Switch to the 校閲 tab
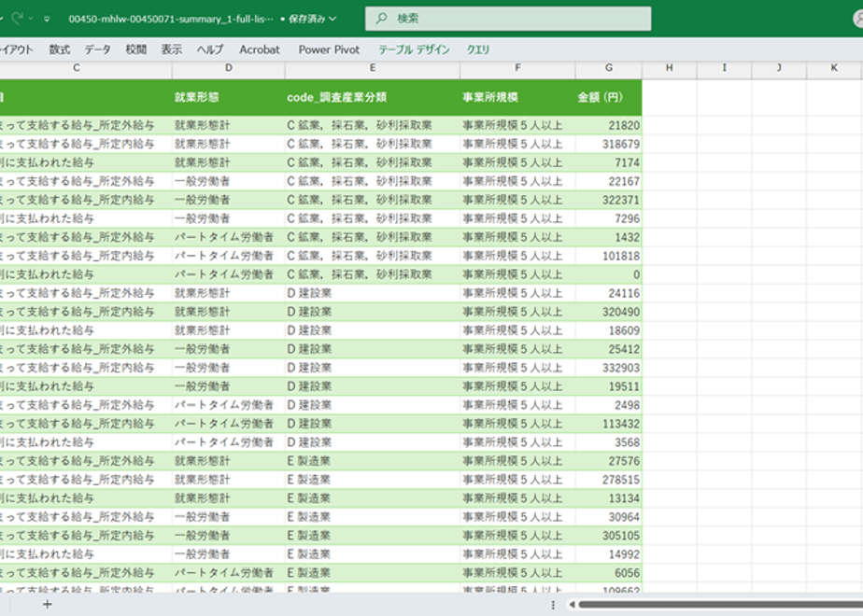Screen dimensions: 863x616 (x=136, y=49)
